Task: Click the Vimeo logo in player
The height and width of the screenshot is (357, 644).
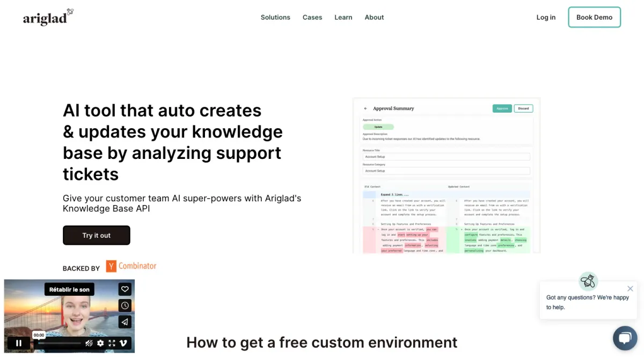Action: pyautogui.click(x=123, y=343)
